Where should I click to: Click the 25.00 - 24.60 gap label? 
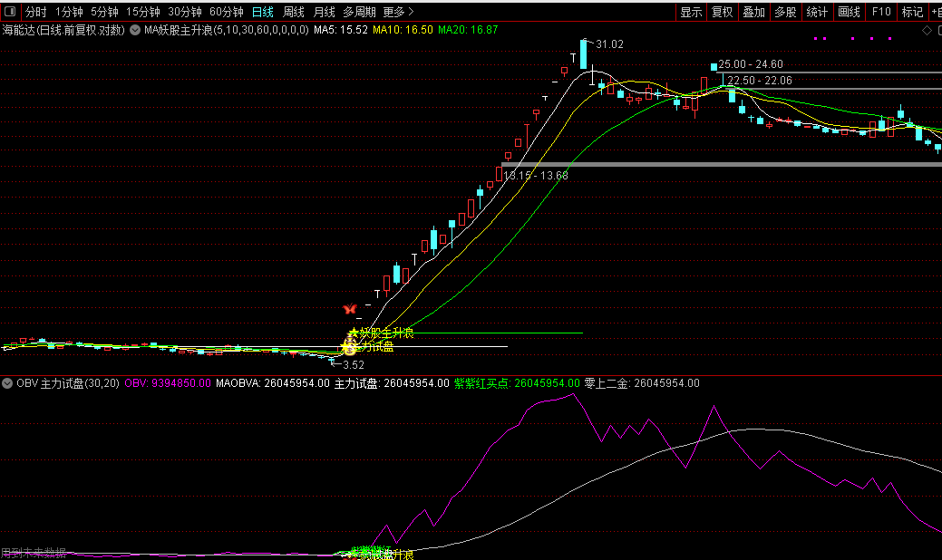click(751, 64)
